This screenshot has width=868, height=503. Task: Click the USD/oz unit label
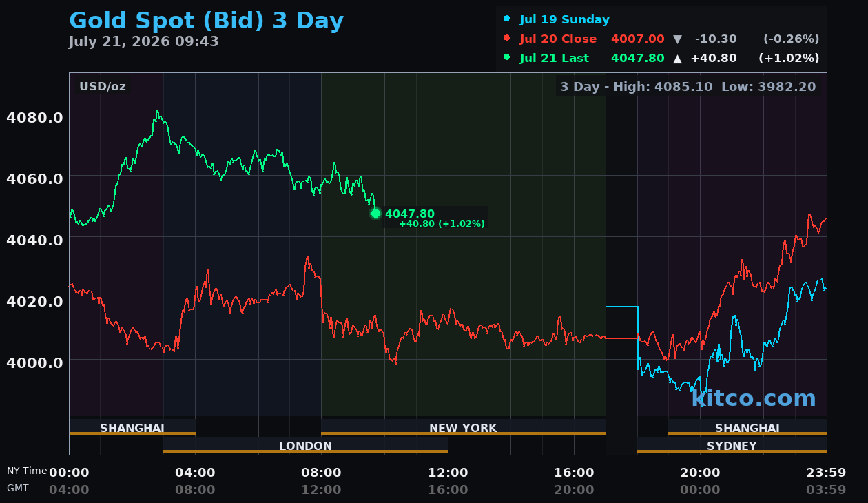pos(103,86)
